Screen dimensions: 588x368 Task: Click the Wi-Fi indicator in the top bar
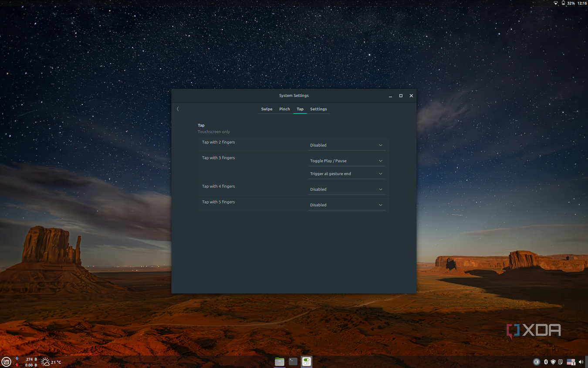pos(556,3)
